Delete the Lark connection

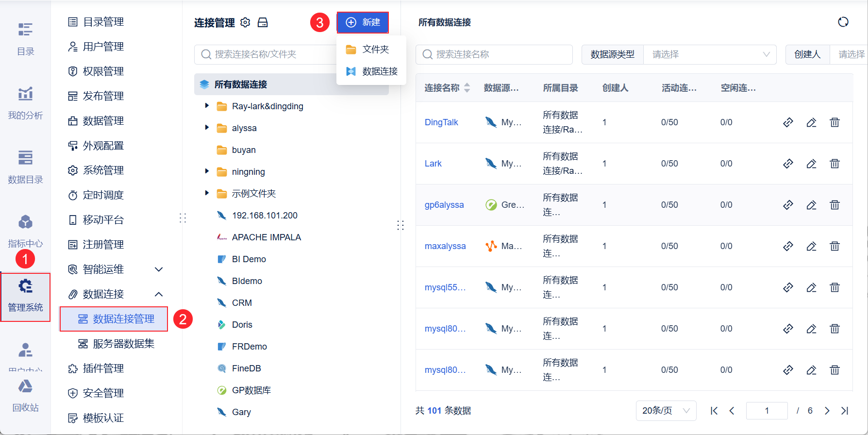click(835, 164)
